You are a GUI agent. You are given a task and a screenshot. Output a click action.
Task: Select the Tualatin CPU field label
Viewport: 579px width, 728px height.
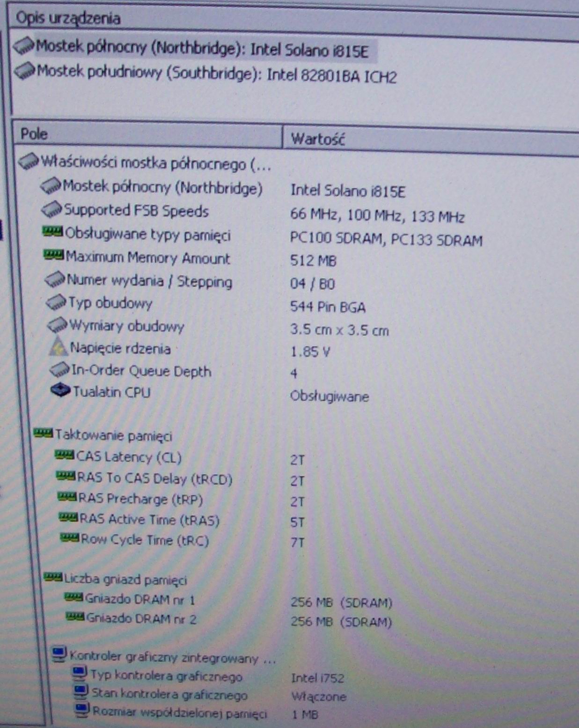111,391
